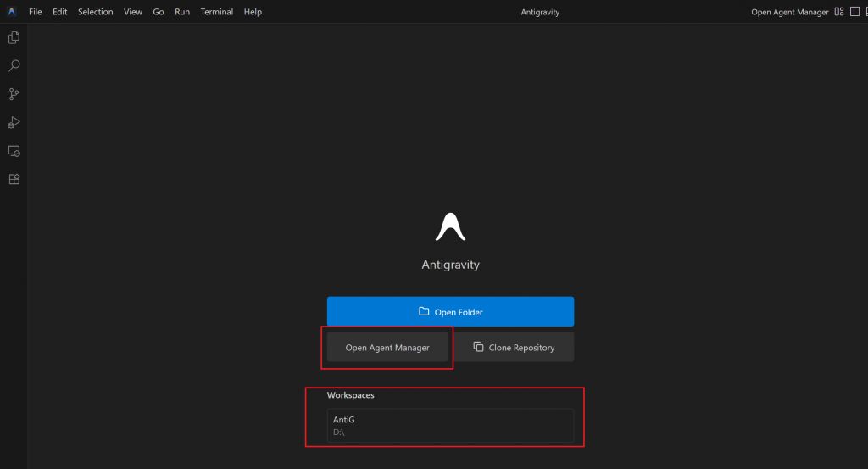The height and width of the screenshot is (469, 868).
Task: Click the Antigravity logo in title bar
Action: click(x=11, y=12)
